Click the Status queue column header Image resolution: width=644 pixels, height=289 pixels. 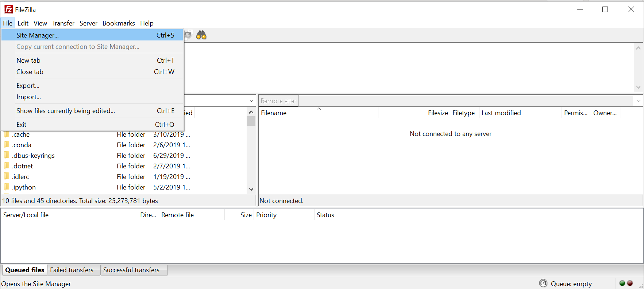point(342,215)
